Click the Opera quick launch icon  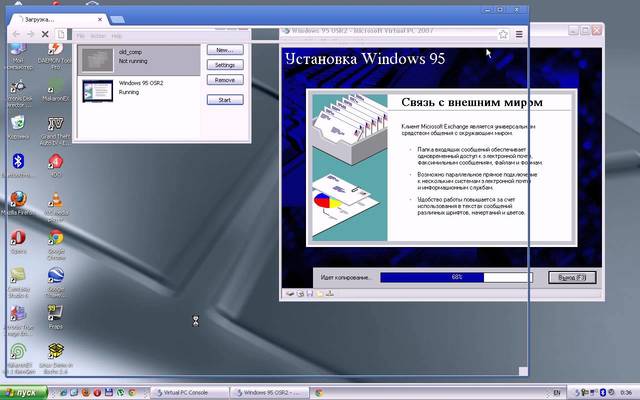(x=97, y=393)
